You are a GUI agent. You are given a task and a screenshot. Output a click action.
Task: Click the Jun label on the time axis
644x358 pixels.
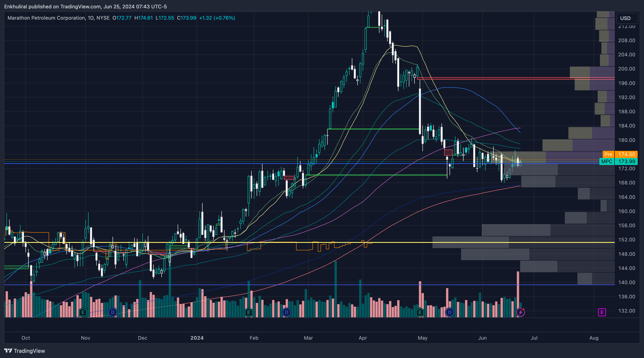coord(482,338)
